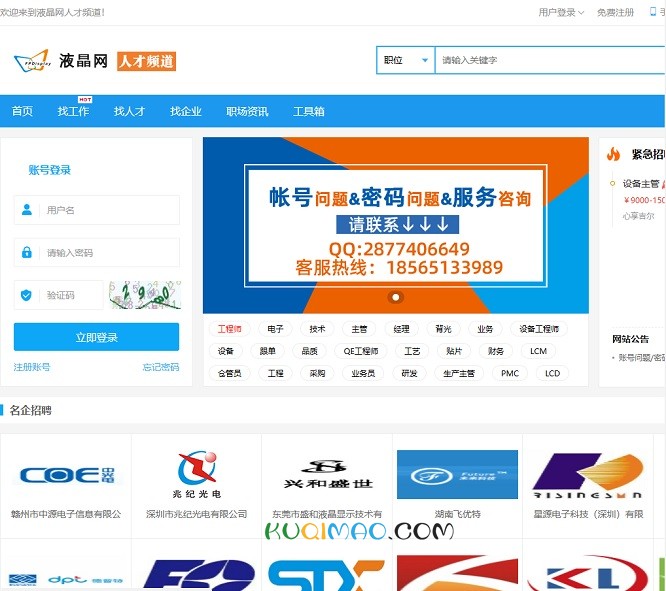Open the STX company logo
The image size is (666, 591).
click(327, 574)
